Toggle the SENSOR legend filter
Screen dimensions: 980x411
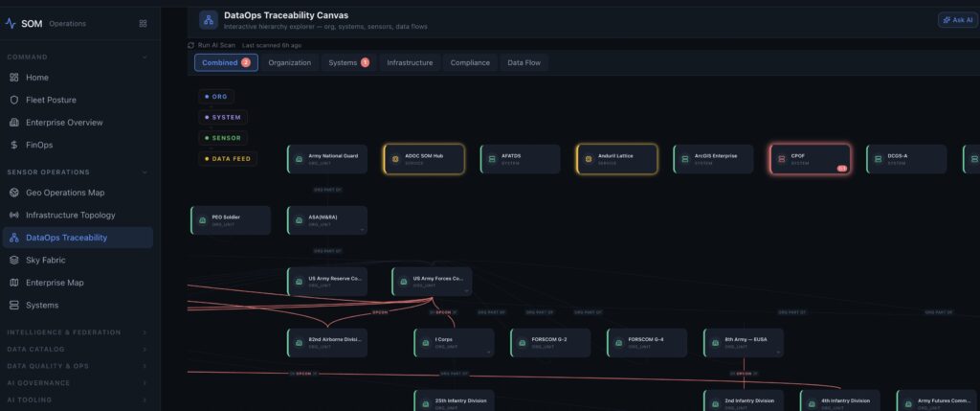219,138
